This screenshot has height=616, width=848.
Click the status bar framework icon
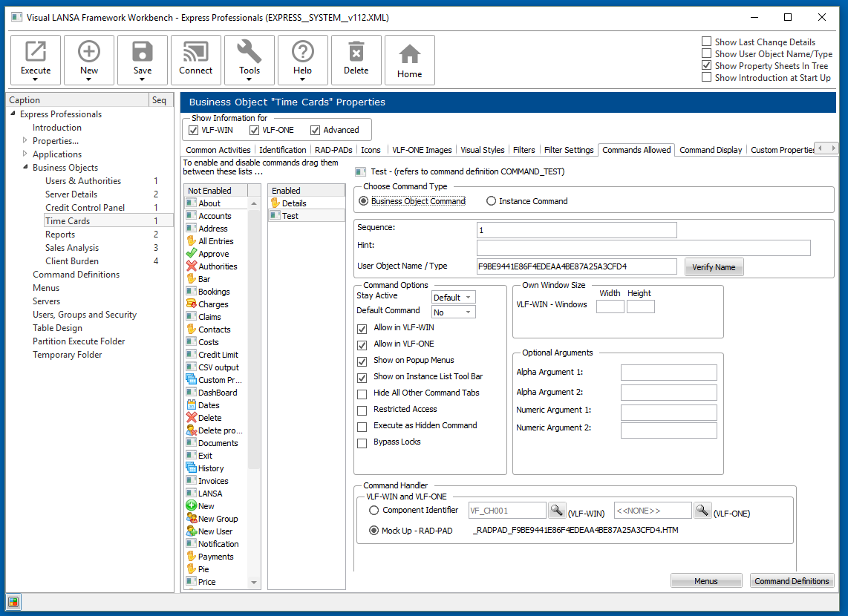[x=13, y=601]
